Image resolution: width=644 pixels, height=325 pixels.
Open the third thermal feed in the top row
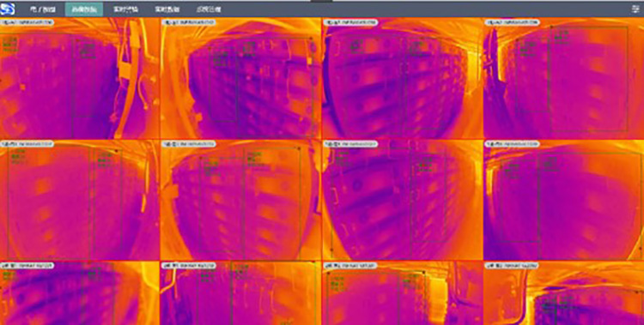[x=403, y=78]
